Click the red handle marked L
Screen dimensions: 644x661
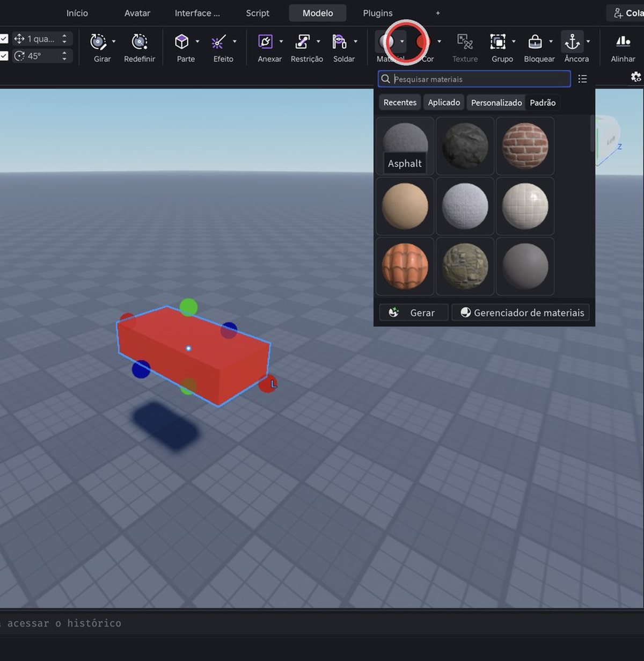[x=268, y=383]
